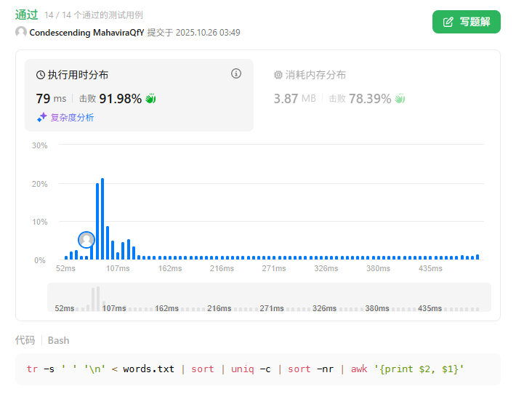Select the tallest bar in the histogram
The width and height of the screenshot is (532, 394).
click(x=102, y=218)
